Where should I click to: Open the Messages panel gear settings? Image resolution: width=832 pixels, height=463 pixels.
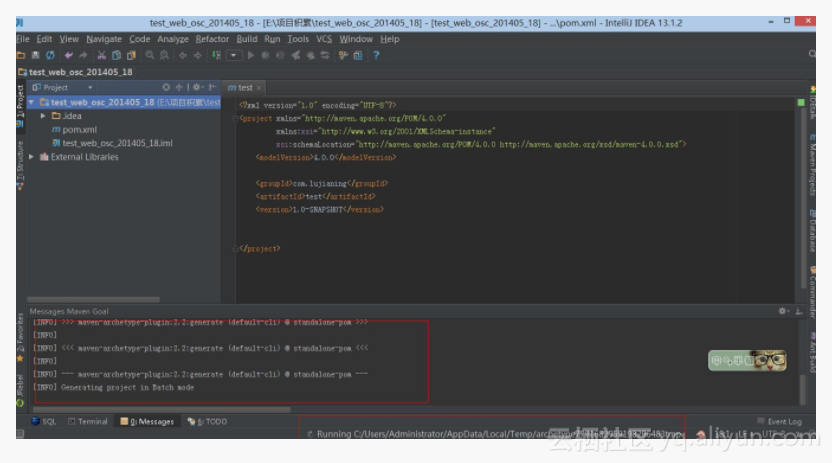(784, 311)
